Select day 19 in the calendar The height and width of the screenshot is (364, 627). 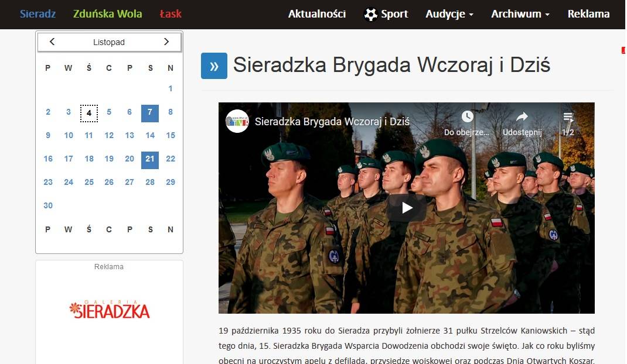109,159
